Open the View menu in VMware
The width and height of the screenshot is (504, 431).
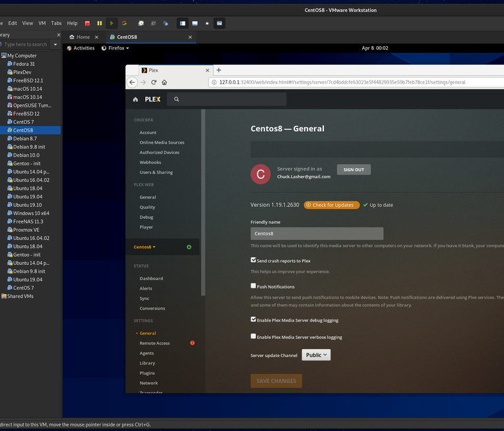click(x=27, y=23)
